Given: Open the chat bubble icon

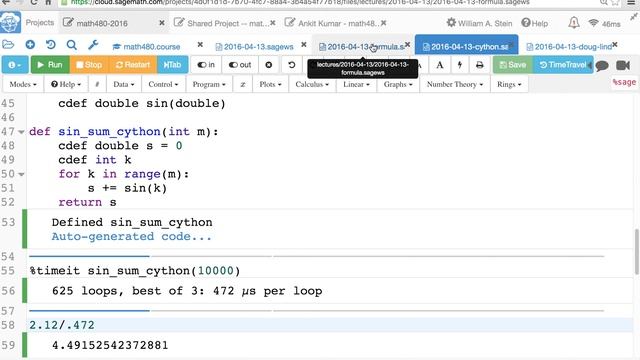Looking at the screenshot, I should [x=602, y=65].
